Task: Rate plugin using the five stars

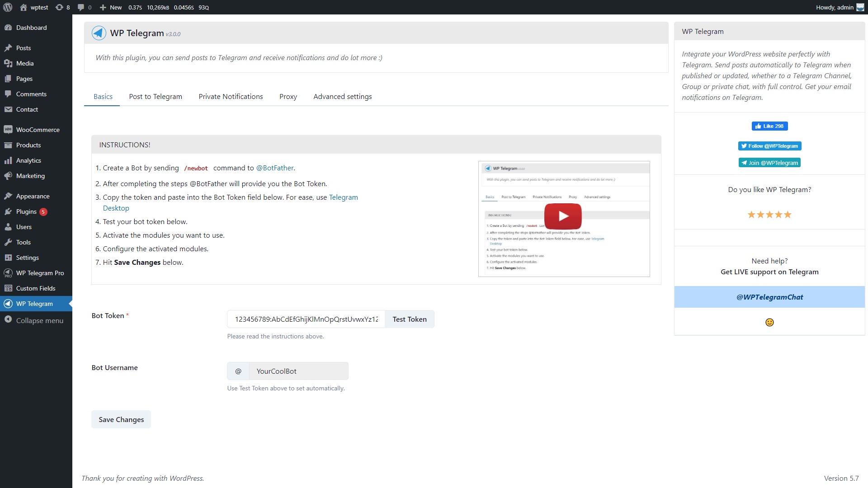Action: [x=769, y=215]
